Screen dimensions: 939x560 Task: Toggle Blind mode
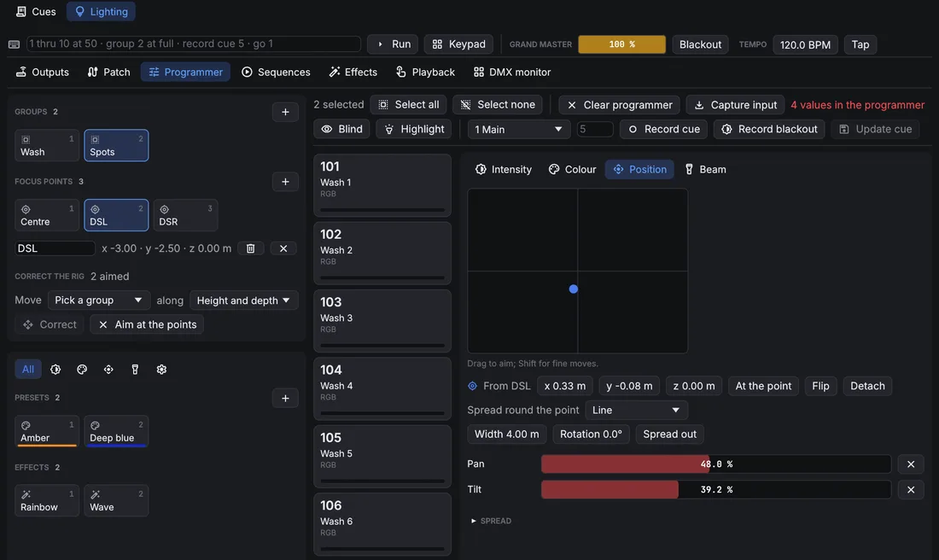coord(342,130)
